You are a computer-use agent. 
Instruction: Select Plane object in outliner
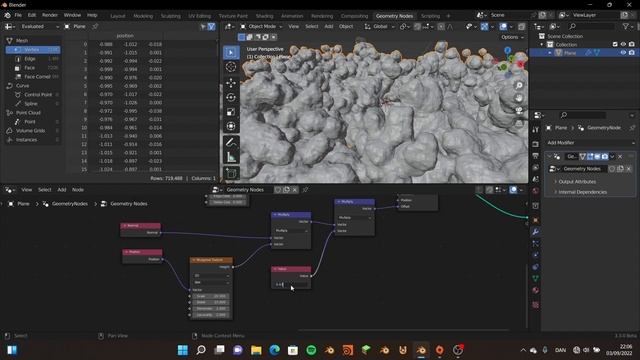(x=570, y=53)
